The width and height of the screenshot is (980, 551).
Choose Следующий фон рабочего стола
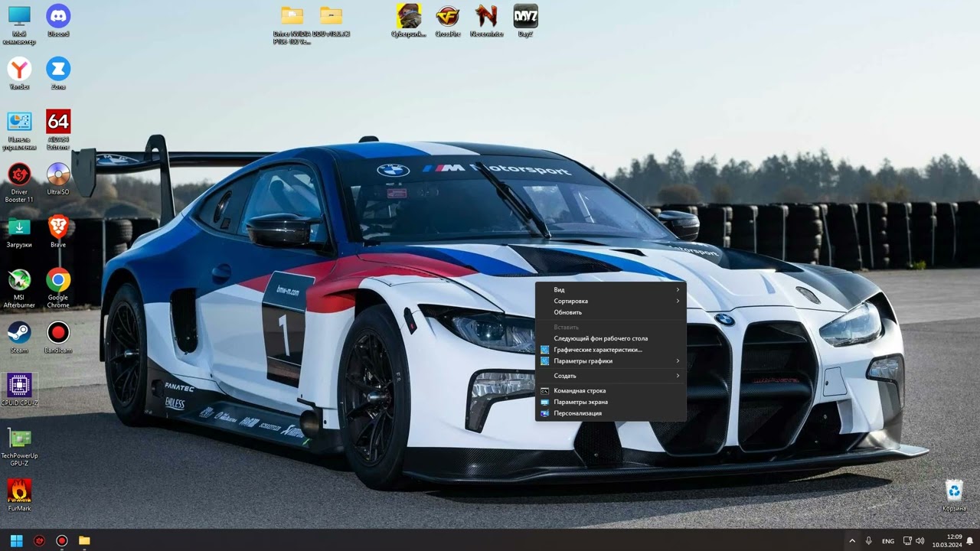tap(610, 338)
